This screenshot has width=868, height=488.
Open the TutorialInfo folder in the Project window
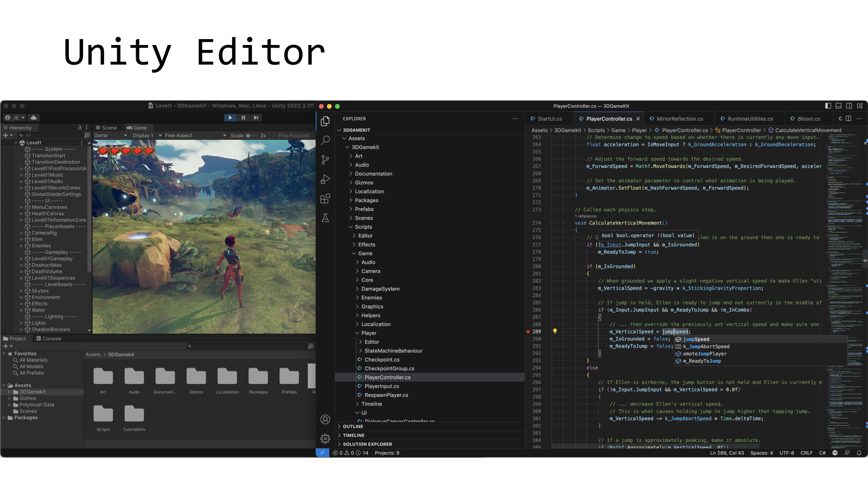pos(134,418)
